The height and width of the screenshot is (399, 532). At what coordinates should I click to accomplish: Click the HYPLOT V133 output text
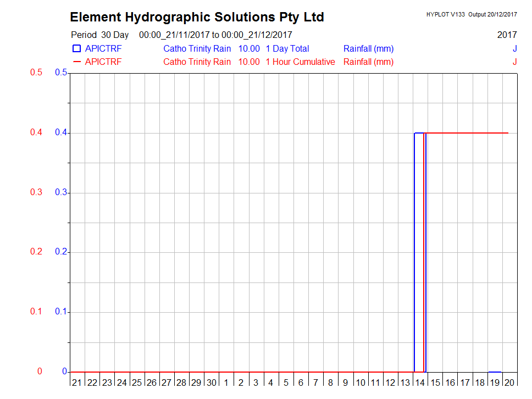tap(471, 15)
